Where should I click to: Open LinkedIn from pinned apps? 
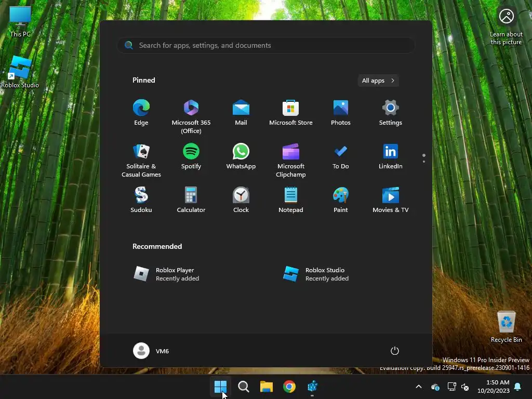point(391,156)
